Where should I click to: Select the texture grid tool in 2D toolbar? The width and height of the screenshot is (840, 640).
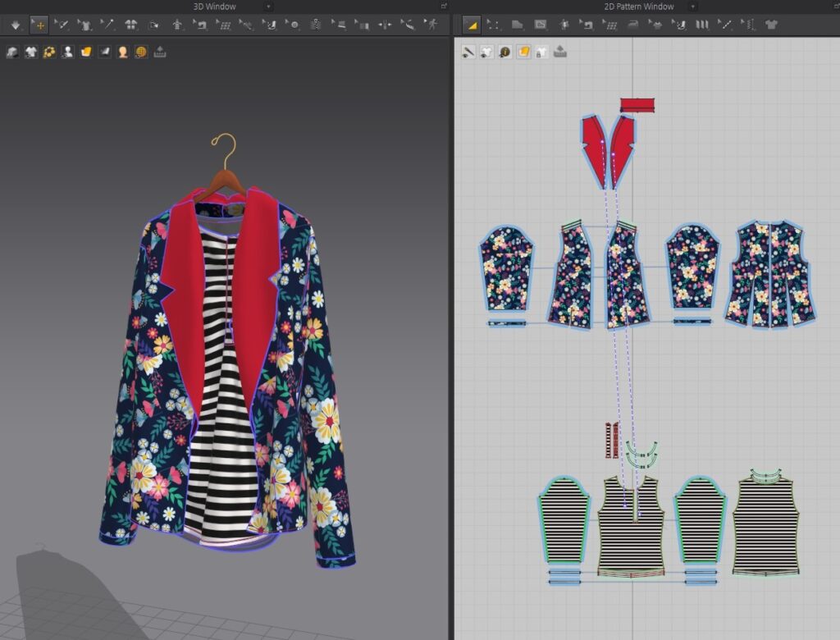[x=609, y=25]
